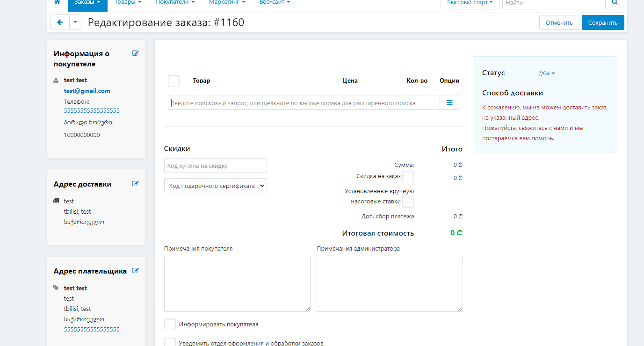Click the Скидки section heading
The height and width of the screenshot is (346, 644).
177,149
